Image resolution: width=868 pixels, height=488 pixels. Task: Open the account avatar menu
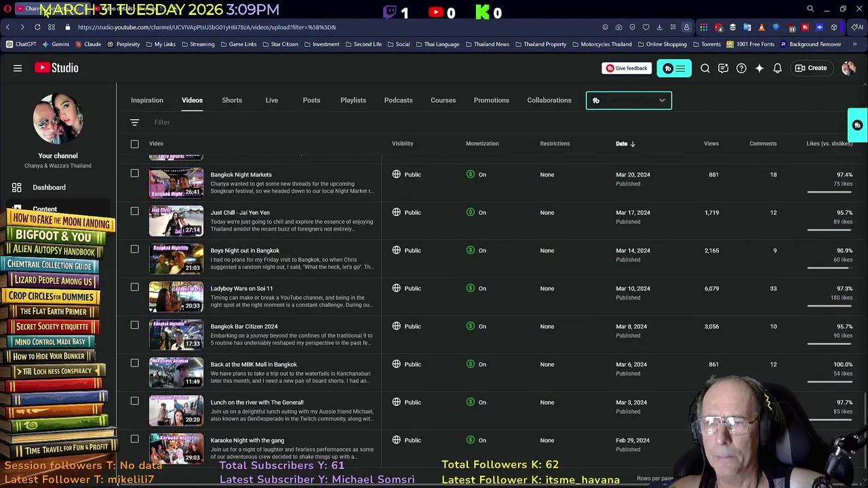[x=848, y=68]
